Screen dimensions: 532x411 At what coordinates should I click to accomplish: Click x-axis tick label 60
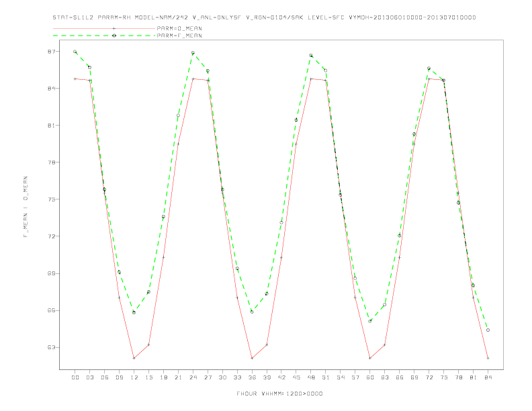click(x=370, y=377)
